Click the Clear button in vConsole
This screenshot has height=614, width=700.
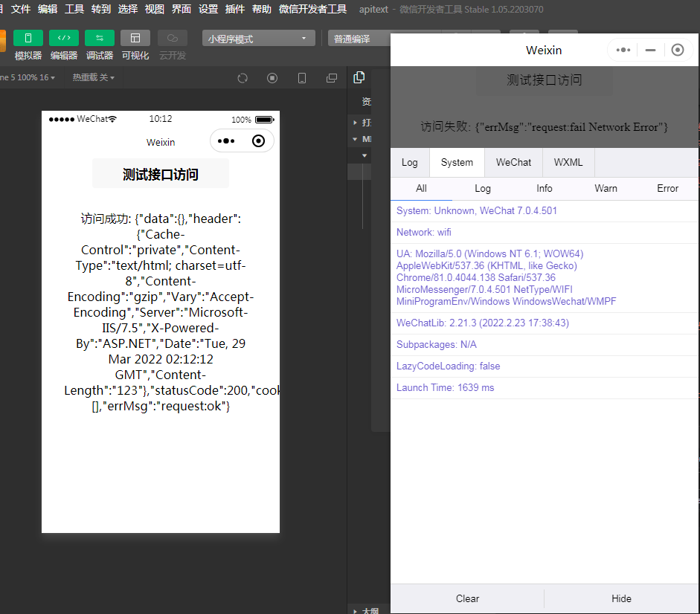(467, 598)
